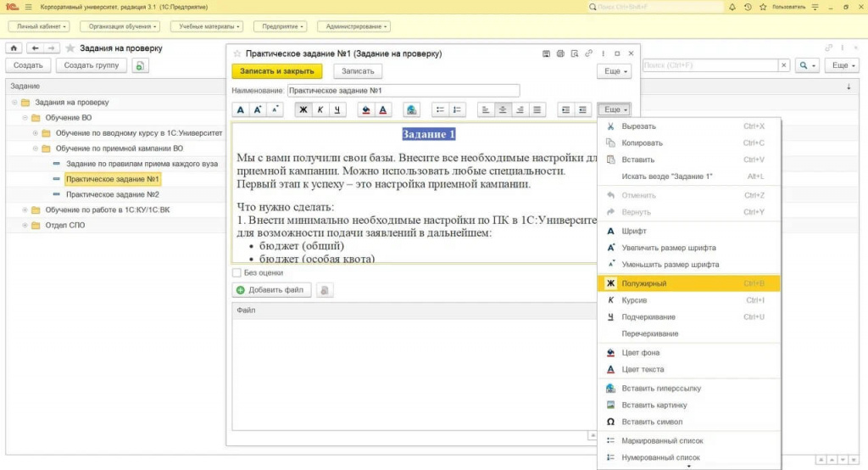Click the preview icon in form title bar
Screen dimensions: 868x470
click(575, 53)
